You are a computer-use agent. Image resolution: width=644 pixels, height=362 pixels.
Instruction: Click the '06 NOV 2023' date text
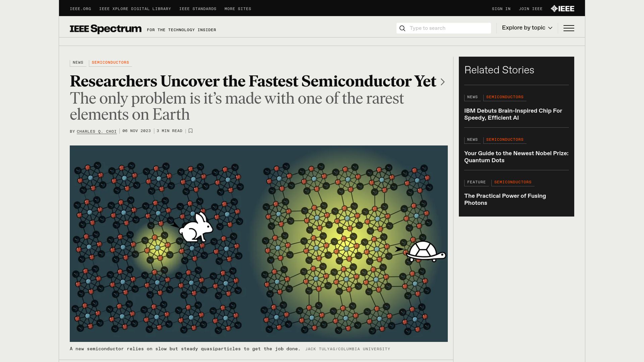137,131
